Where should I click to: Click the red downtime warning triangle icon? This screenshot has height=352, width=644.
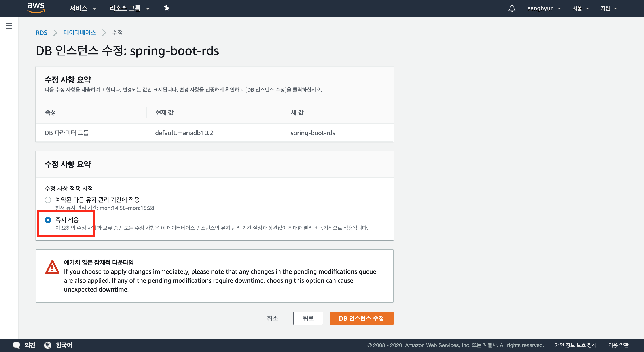click(x=52, y=267)
